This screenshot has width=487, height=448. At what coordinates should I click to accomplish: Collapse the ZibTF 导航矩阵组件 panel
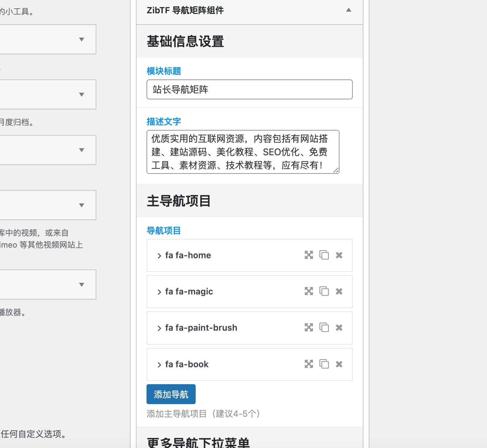coord(348,10)
